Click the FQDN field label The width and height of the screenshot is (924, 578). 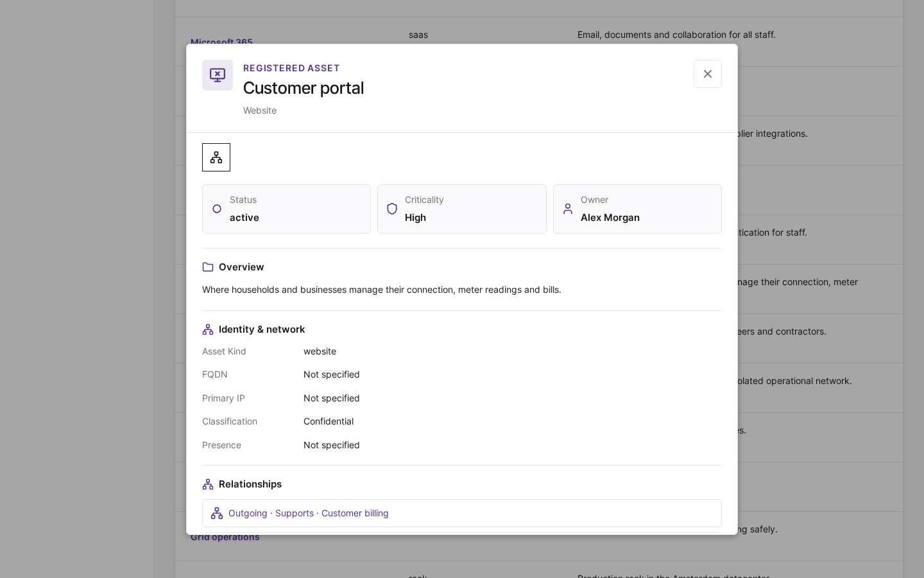(x=215, y=374)
